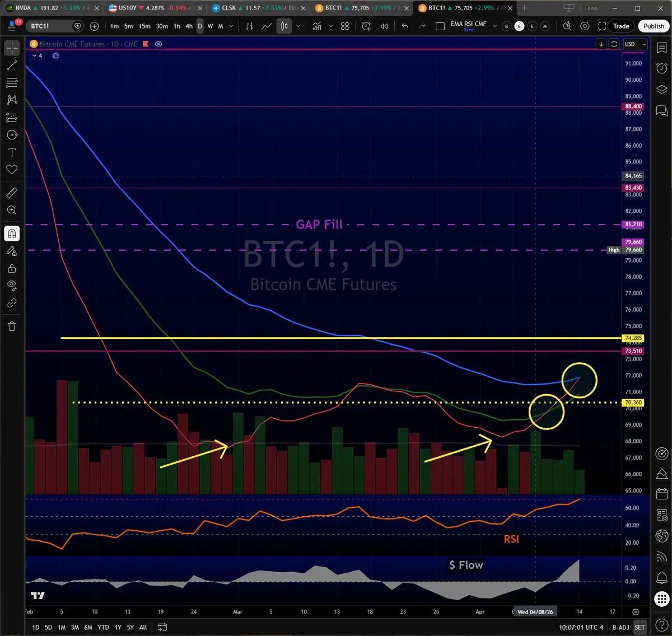
Task: Open the indicators menu
Action: [317, 26]
